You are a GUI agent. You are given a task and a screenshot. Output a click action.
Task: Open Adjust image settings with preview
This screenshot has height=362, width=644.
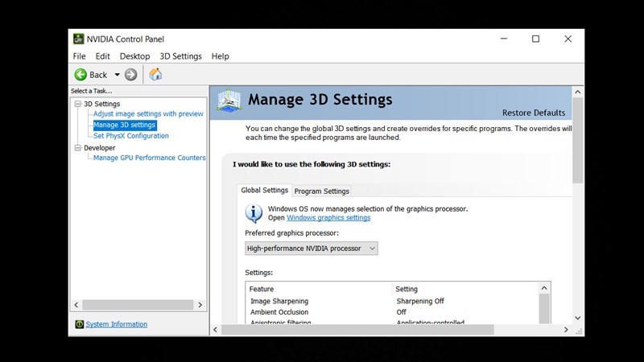[x=148, y=113]
